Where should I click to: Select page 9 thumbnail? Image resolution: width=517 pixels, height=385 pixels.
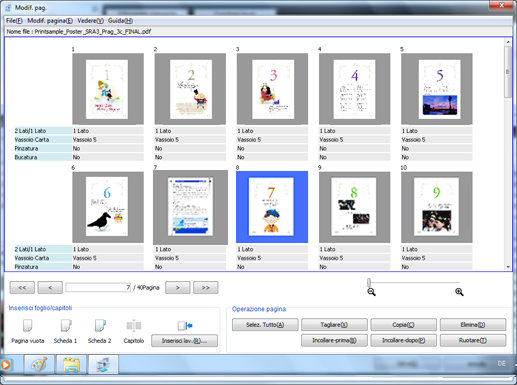pos(354,207)
